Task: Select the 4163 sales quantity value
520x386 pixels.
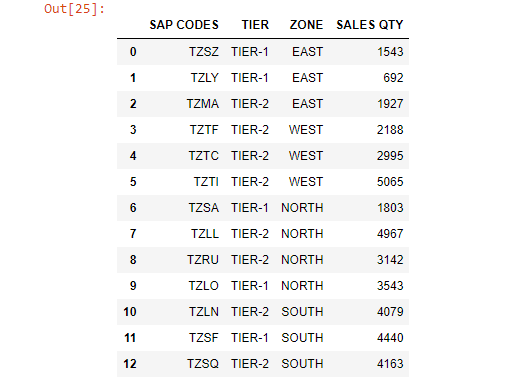Action: tap(390, 364)
